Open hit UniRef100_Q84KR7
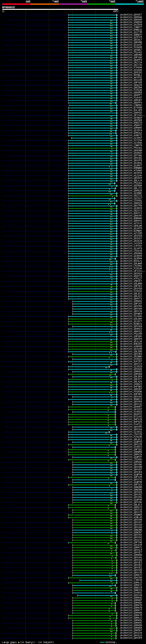Screen dimensions: 146x644 131,407
